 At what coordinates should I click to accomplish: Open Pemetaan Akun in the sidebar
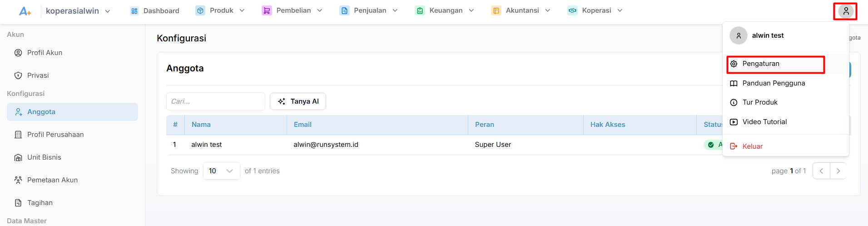(73, 180)
